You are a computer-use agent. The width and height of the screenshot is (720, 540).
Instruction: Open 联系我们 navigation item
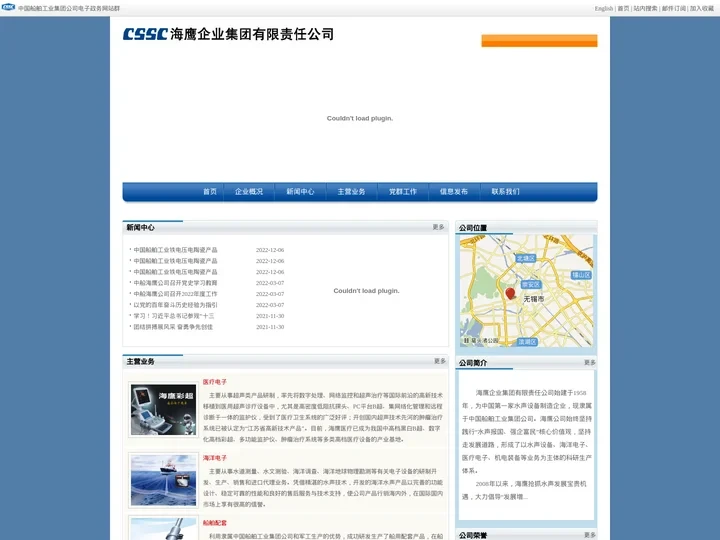505,191
